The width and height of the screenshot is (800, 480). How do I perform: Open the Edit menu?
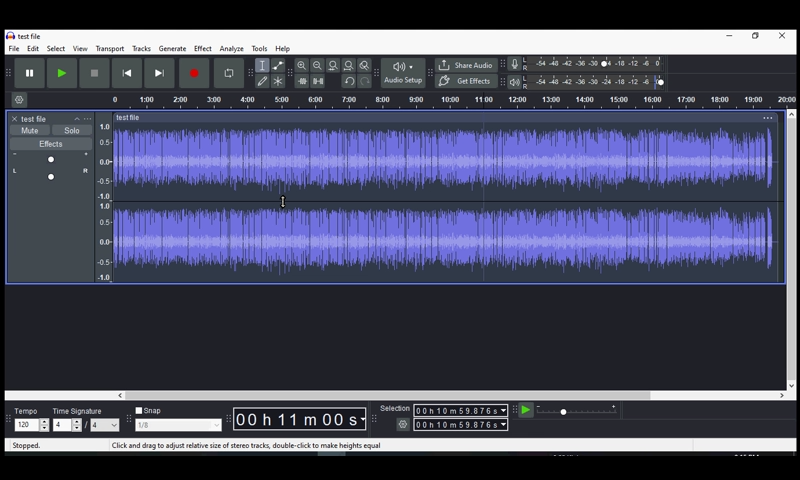point(33,48)
